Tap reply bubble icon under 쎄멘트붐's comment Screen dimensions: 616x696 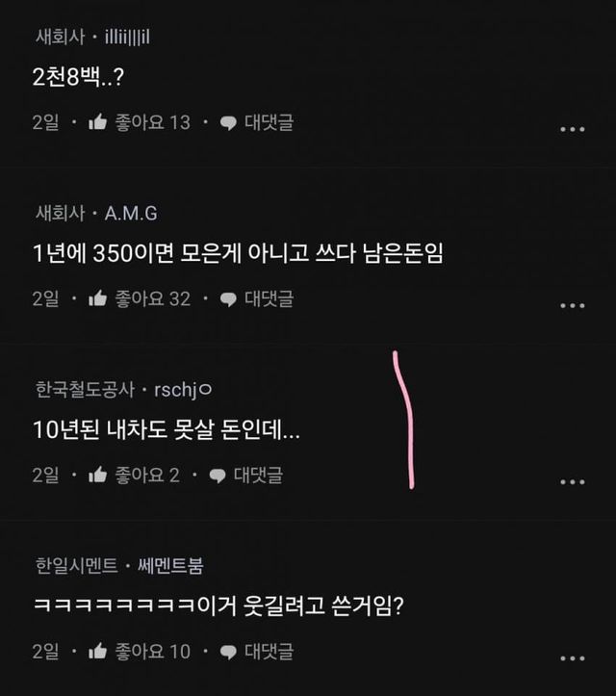tap(228, 653)
